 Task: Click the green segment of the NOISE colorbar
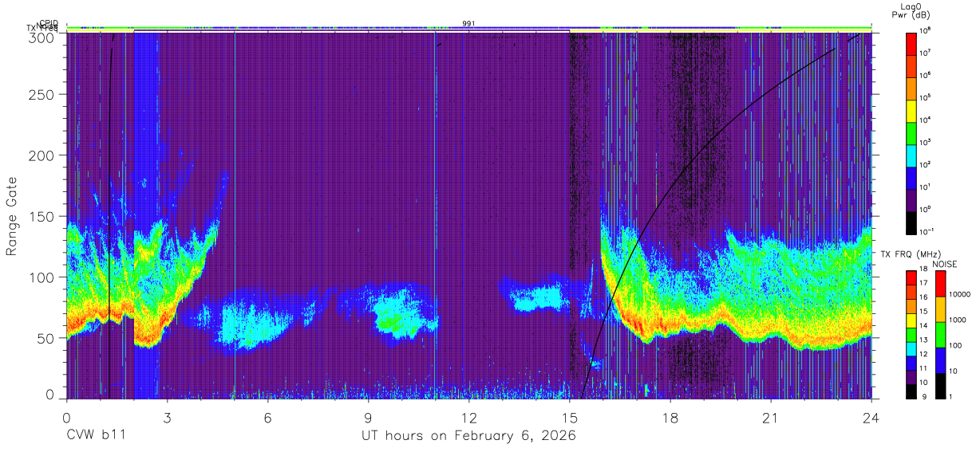(x=942, y=334)
